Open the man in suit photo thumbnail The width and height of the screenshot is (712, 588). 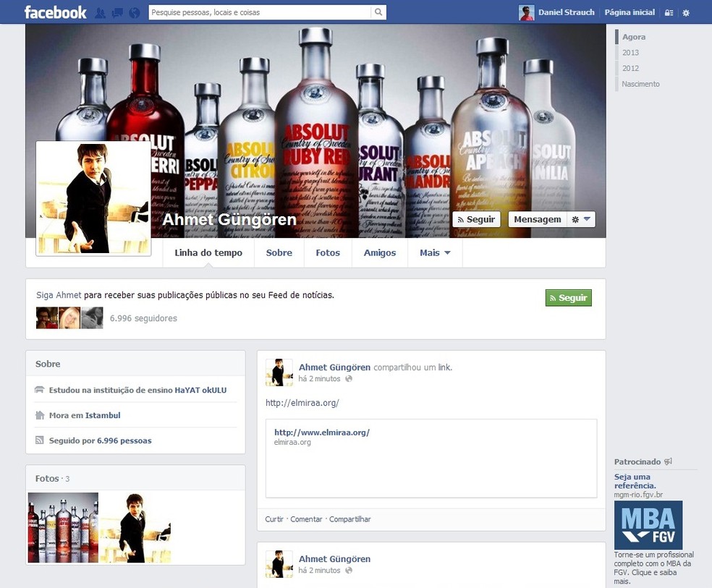(x=135, y=528)
